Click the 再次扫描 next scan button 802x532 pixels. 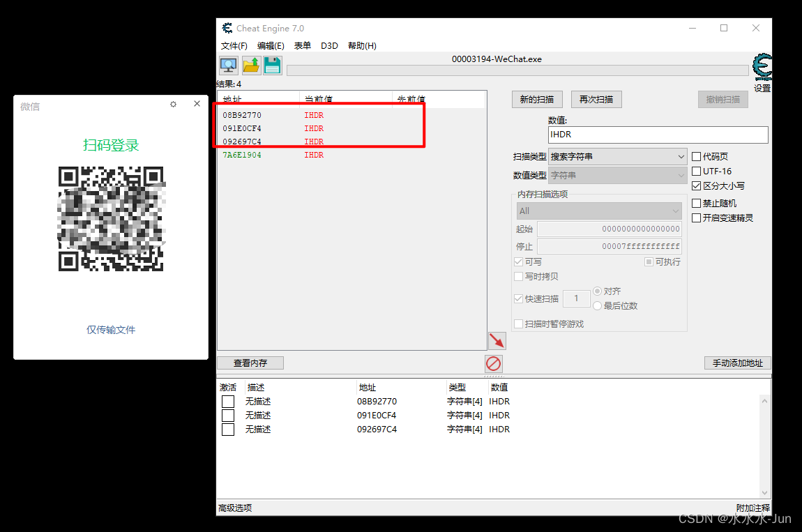point(596,99)
